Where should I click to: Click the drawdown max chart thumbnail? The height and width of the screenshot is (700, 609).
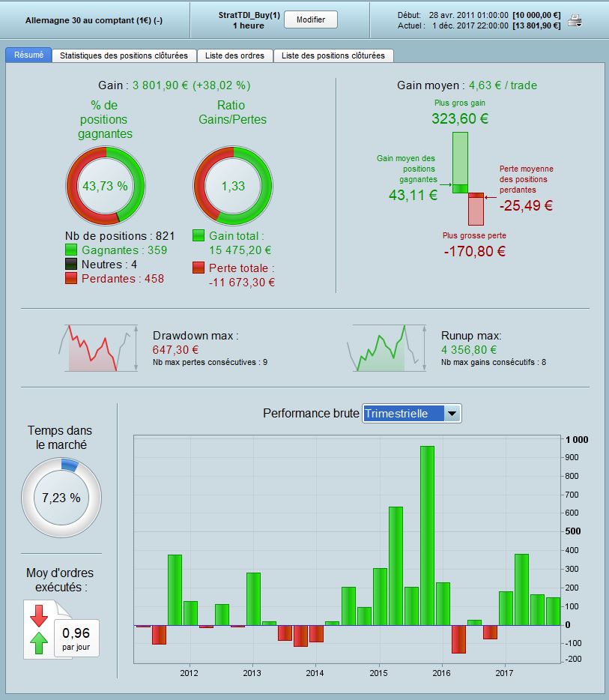click(x=98, y=349)
